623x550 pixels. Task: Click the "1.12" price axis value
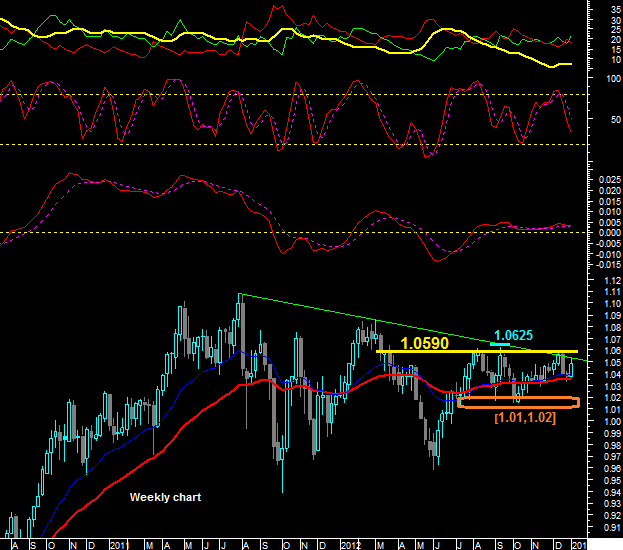(612, 281)
